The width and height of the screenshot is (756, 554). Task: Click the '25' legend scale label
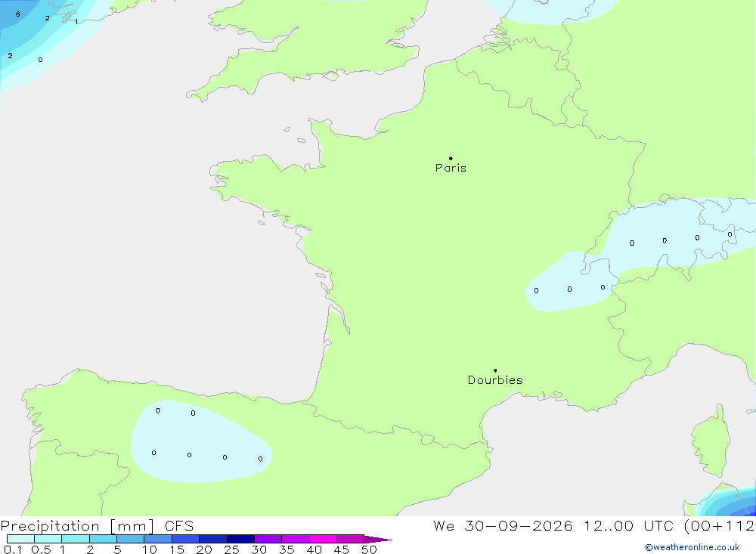[x=232, y=549]
